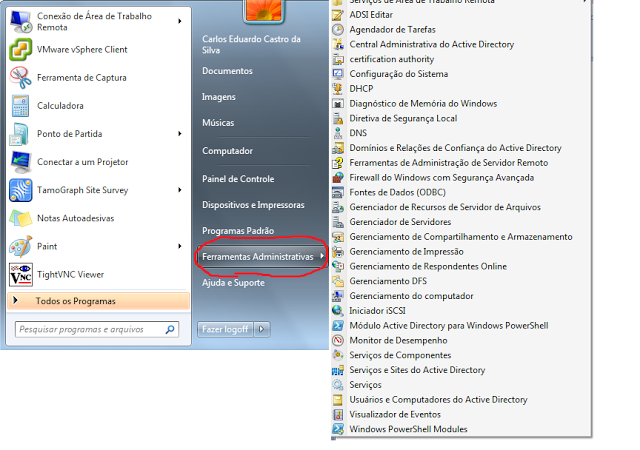Image resolution: width=640 pixels, height=450 pixels.
Task: Open Músicas from the Start menu
Action: 218,123
